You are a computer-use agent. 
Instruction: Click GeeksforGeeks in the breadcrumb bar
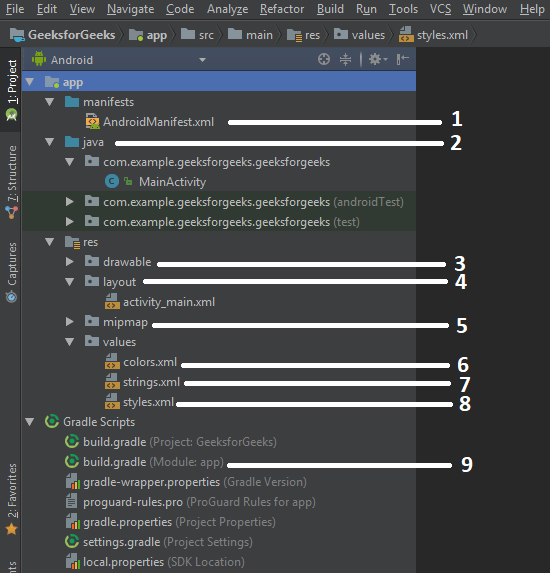tap(62, 35)
